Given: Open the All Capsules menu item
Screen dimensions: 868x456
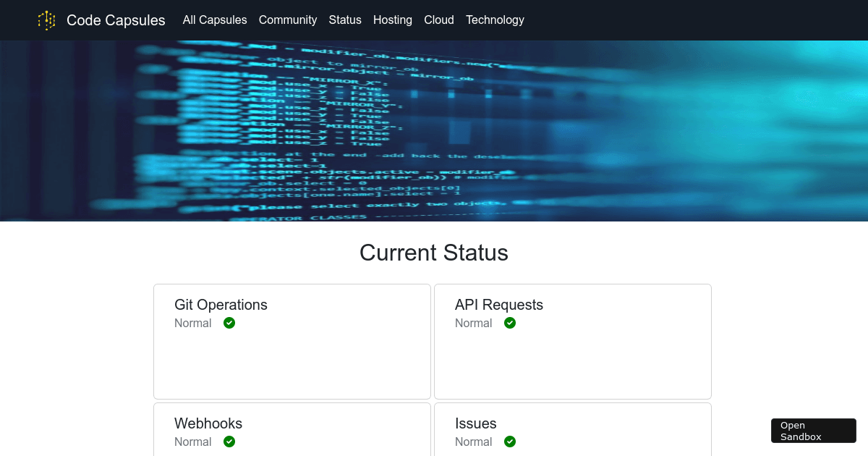Looking at the screenshot, I should [215, 20].
